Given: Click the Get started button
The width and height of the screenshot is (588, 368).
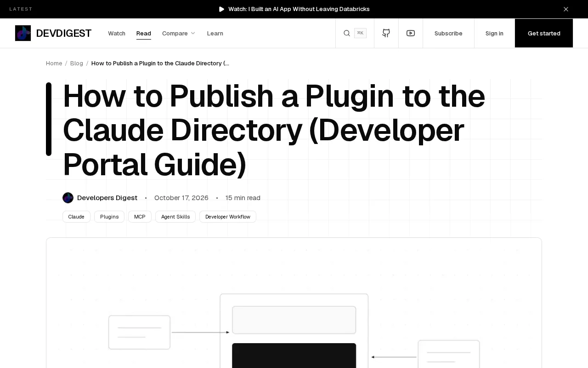Looking at the screenshot, I should [x=544, y=33].
